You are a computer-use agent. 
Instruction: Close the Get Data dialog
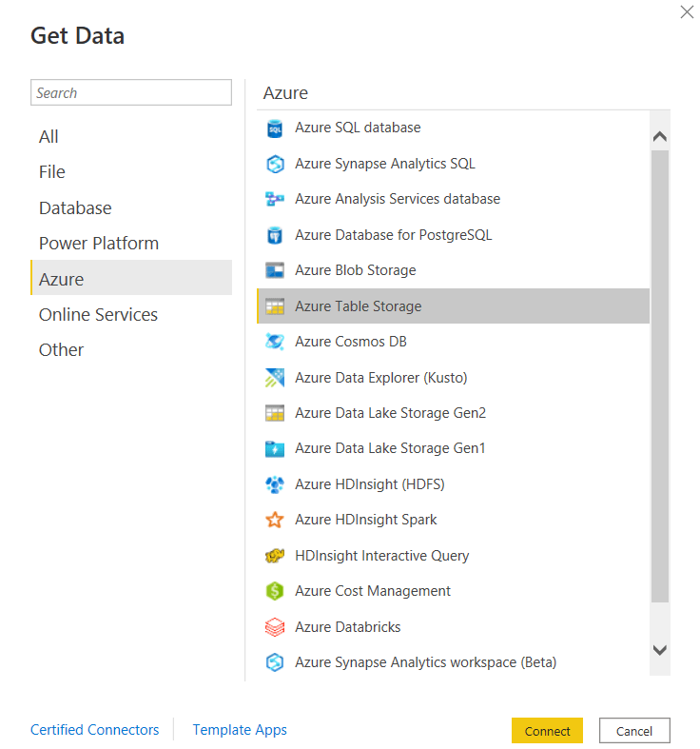pos(687,12)
